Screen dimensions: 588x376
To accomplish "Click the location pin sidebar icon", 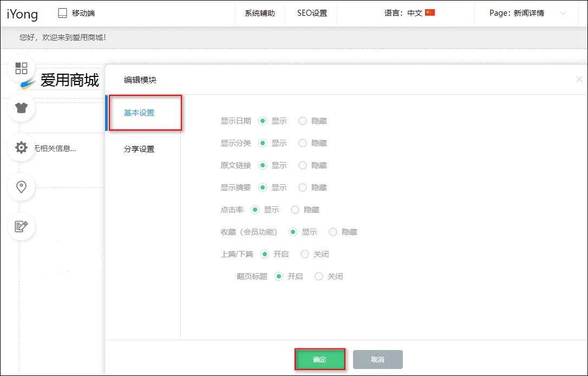I will tap(21, 187).
